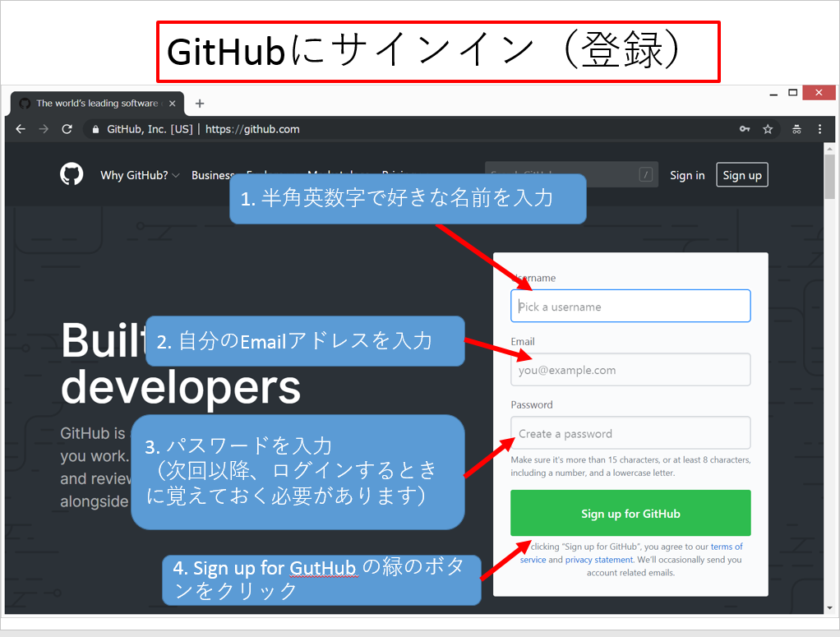This screenshot has width=840, height=637.
Task: View site info via the padlock icon
Action: (x=96, y=129)
